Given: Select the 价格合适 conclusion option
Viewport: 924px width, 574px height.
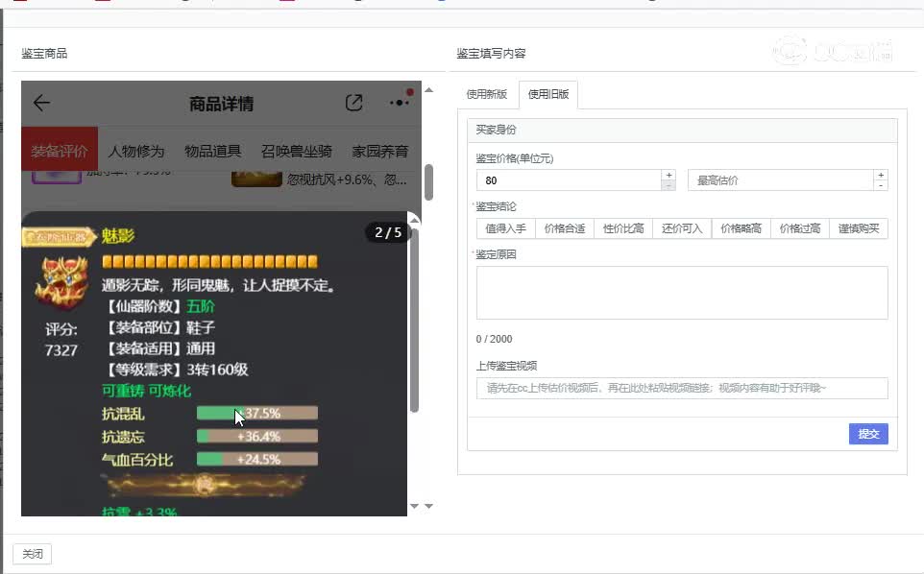Looking at the screenshot, I should tap(564, 228).
